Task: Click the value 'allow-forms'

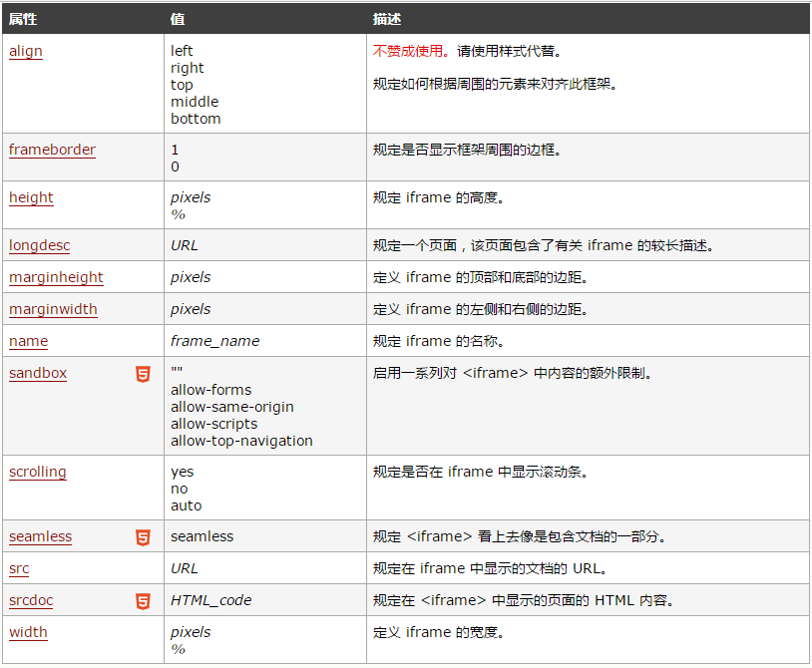Action: 211,390
